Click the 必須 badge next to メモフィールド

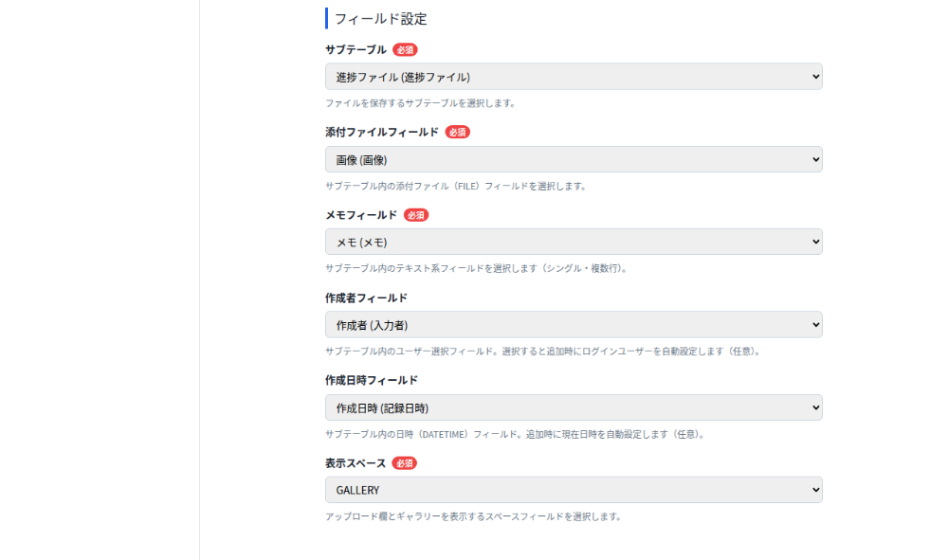(x=416, y=215)
